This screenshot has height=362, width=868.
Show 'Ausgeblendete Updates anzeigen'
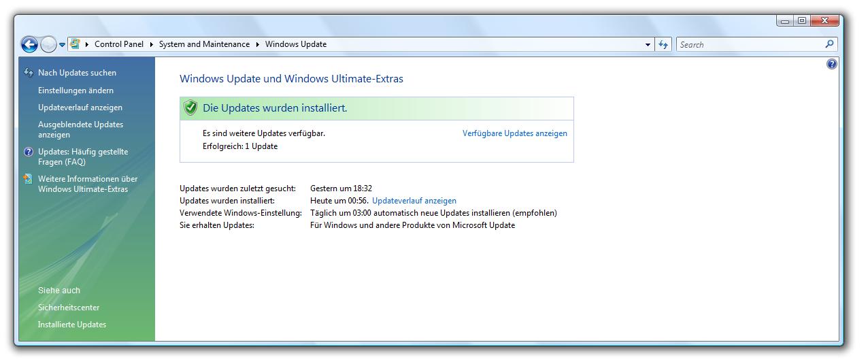(80, 129)
